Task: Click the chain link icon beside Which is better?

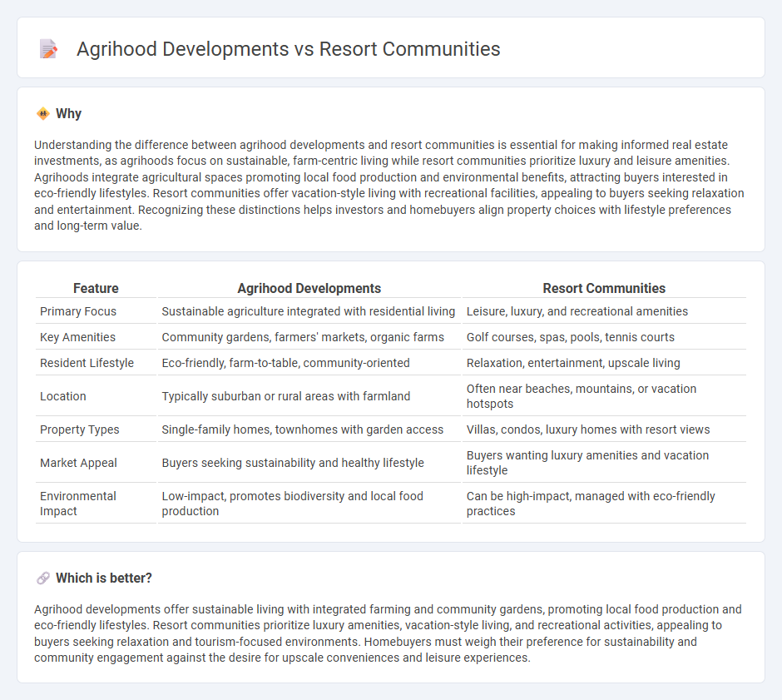Action: [x=43, y=578]
